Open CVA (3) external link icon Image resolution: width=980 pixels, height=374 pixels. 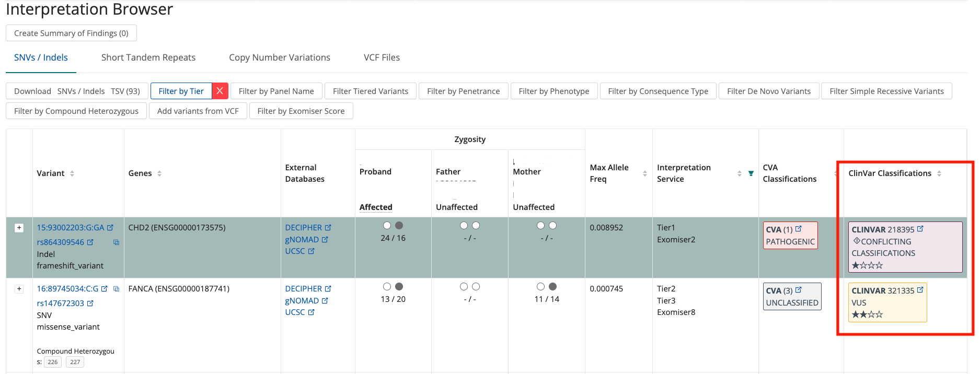tap(799, 290)
